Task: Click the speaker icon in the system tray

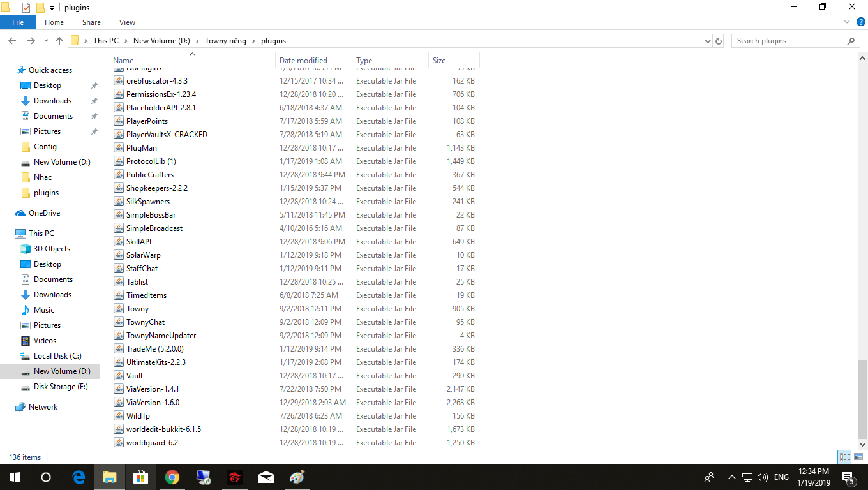Action: point(762,477)
